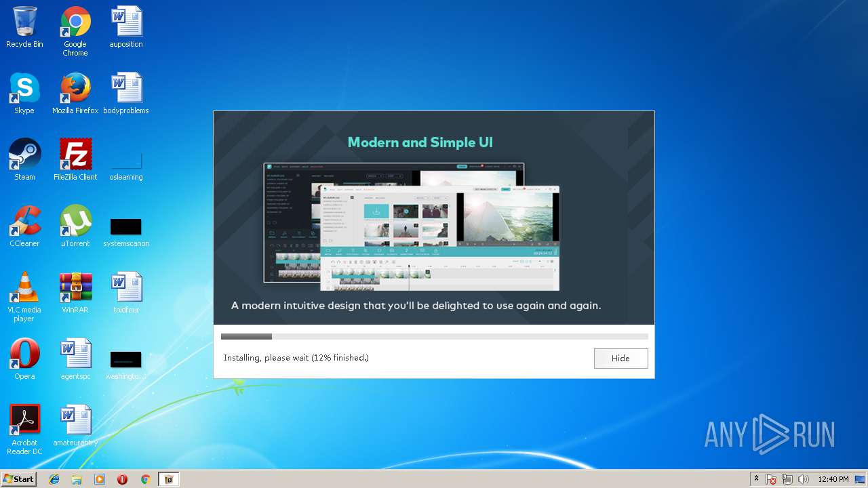Click the 'Modern and Simple UI' heading
Image resolution: width=868 pixels, height=488 pixels.
[x=420, y=142]
